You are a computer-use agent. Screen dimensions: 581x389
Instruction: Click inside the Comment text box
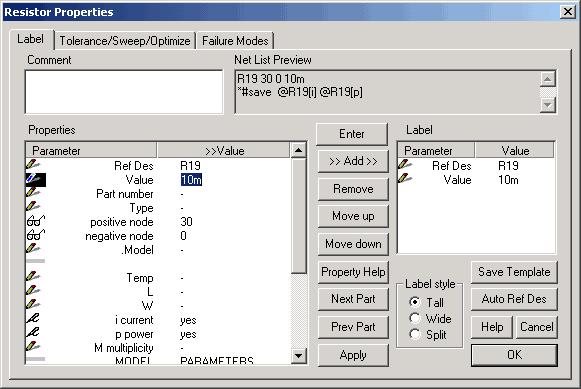[x=124, y=92]
